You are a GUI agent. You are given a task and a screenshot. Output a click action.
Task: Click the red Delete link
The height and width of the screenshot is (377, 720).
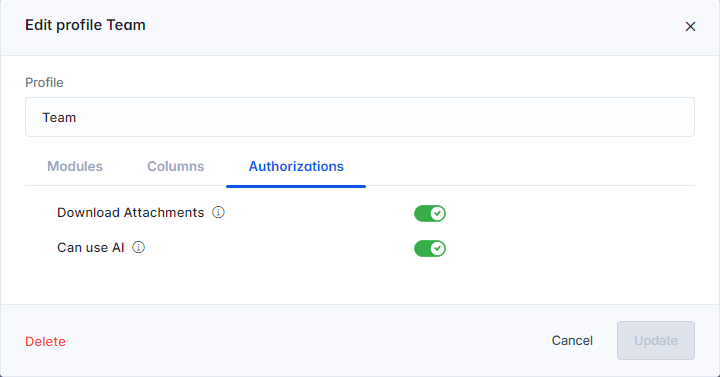(x=45, y=341)
